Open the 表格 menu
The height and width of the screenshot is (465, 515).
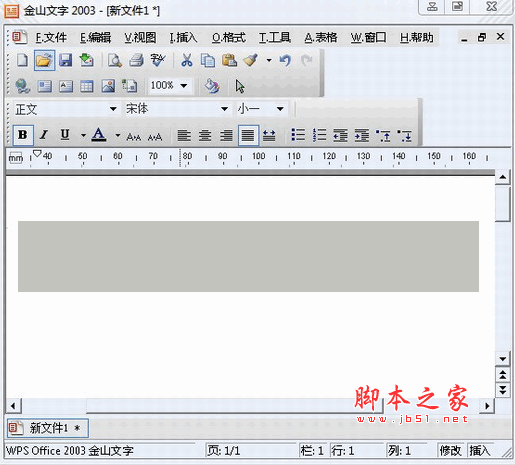[x=321, y=37]
